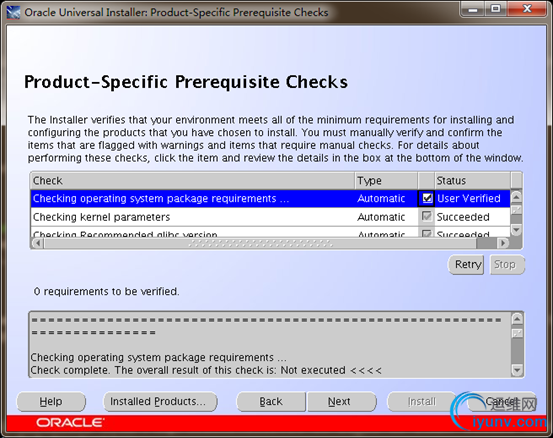The width and height of the screenshot is (553, 438).
Task: Click the checks table scroll right arrow
Action: point(503,243)
